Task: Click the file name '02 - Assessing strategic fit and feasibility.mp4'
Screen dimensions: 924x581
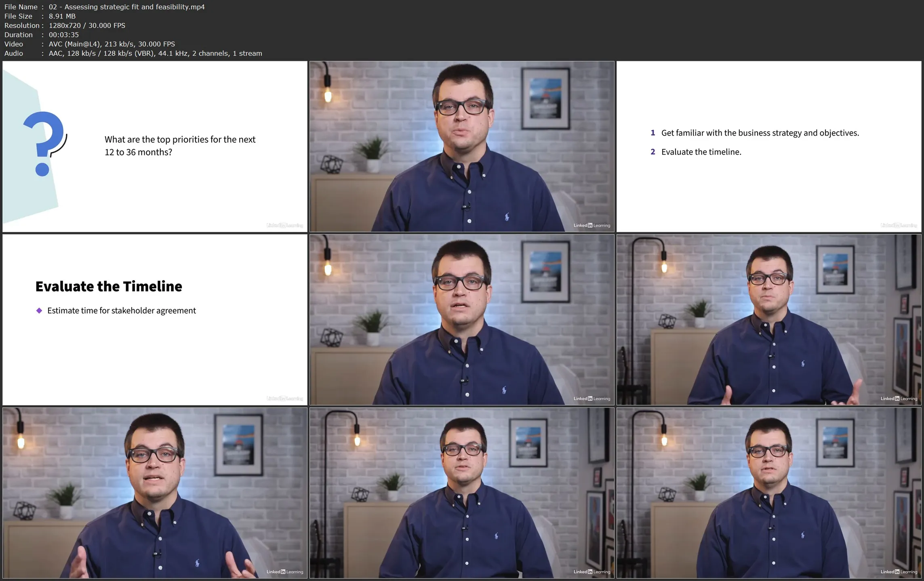Action: coord(126,7)
